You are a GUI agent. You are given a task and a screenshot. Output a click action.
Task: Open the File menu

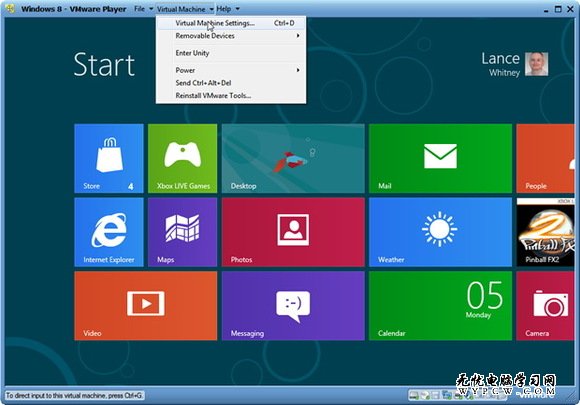pyautogui.click(x=139, y=9)
